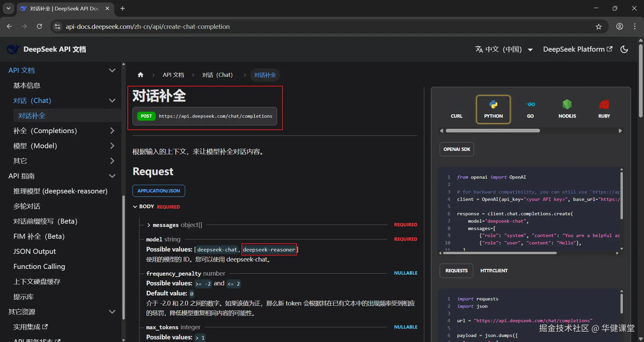The height and width of the screenshot is (342, 644).
Task: Collapse 对话 (Chat) sidebar category
Action: coord(112,101)
